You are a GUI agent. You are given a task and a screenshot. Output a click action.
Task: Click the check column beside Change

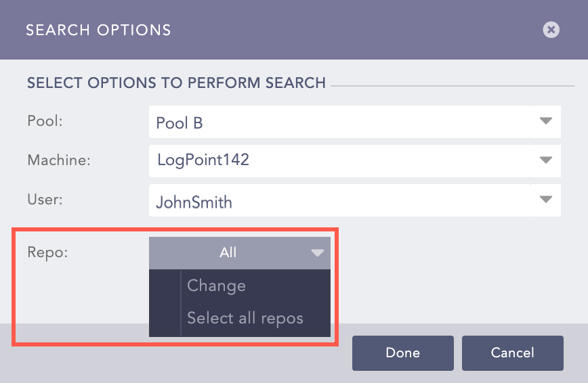click(165, 286)
